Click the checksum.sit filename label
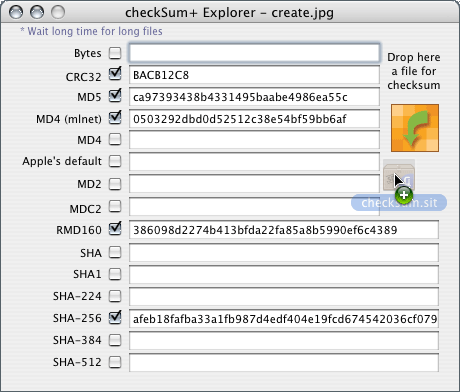Viewport: 460px width, 392px height. 399,203
